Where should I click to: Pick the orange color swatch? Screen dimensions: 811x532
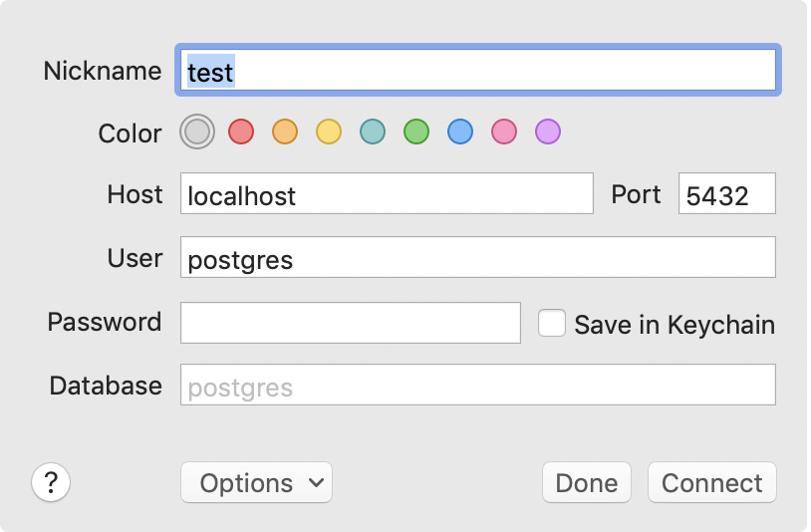[x=285, y=132]
